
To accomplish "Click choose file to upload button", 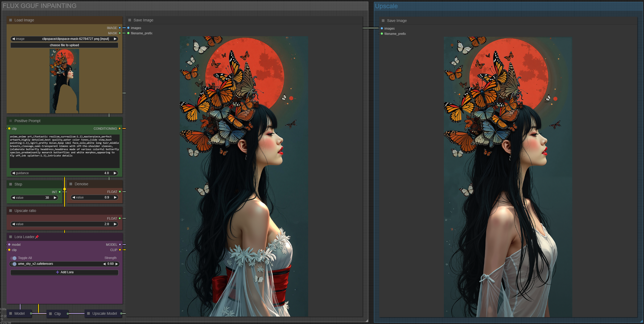I will [64, 45].
